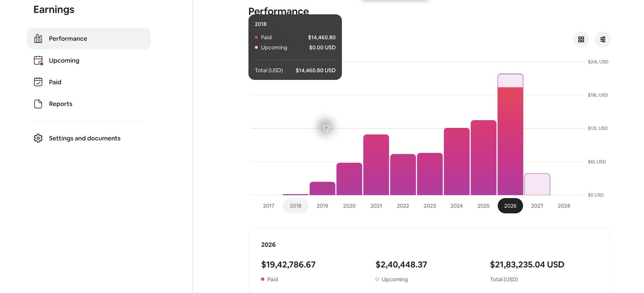Click the 2018 tooltip title
Image resolution: width=644 pixels, height=293 pixels.
261,24
